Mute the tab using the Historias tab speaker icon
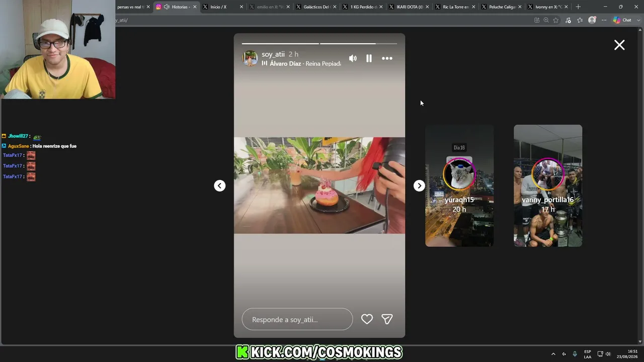 click(x=167, y=7)
